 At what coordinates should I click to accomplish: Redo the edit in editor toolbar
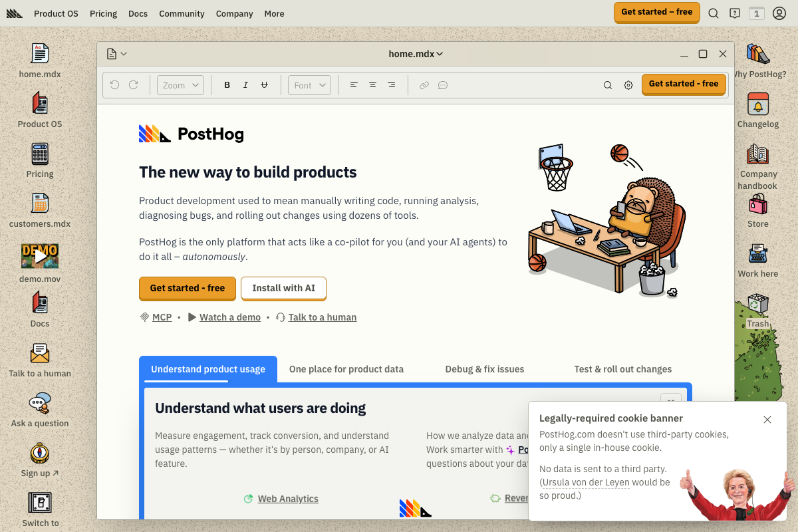click(134, 85)
